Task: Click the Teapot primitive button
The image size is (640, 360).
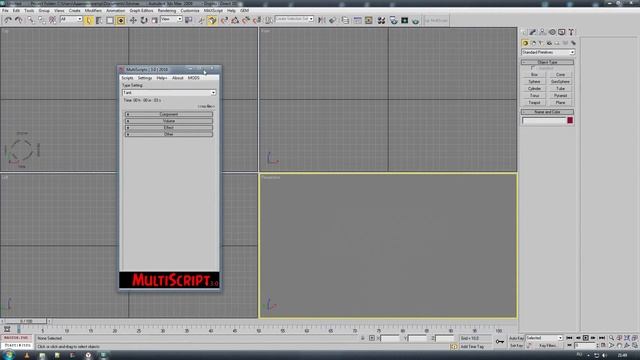Action: pos(534,102)
